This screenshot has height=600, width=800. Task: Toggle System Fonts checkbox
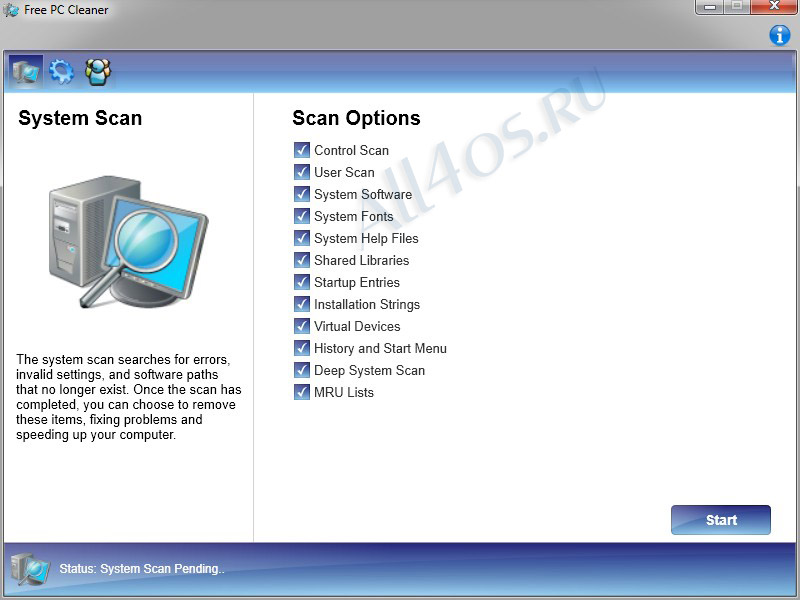[302, 216]
